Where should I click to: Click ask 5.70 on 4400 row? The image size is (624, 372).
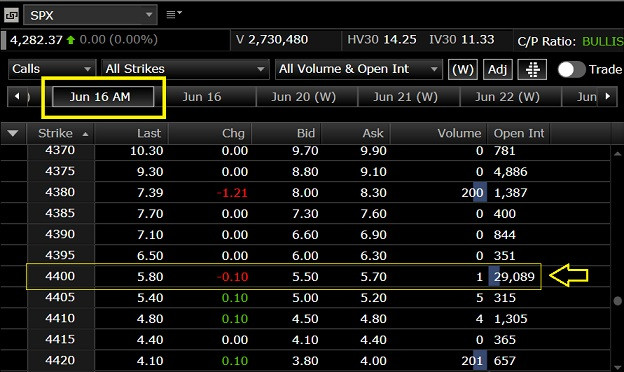pyautogui.click(x=373, y=277)
